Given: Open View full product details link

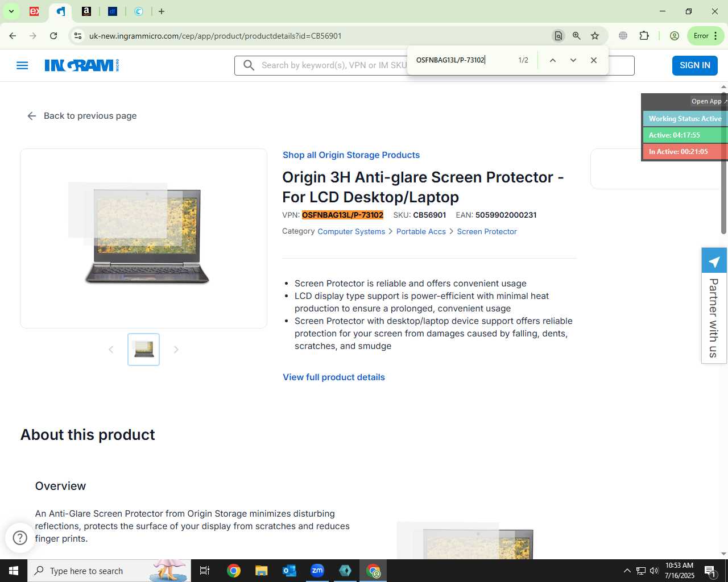Looking at the screenshot, I should pyautogui.click(x=334, y=377).
